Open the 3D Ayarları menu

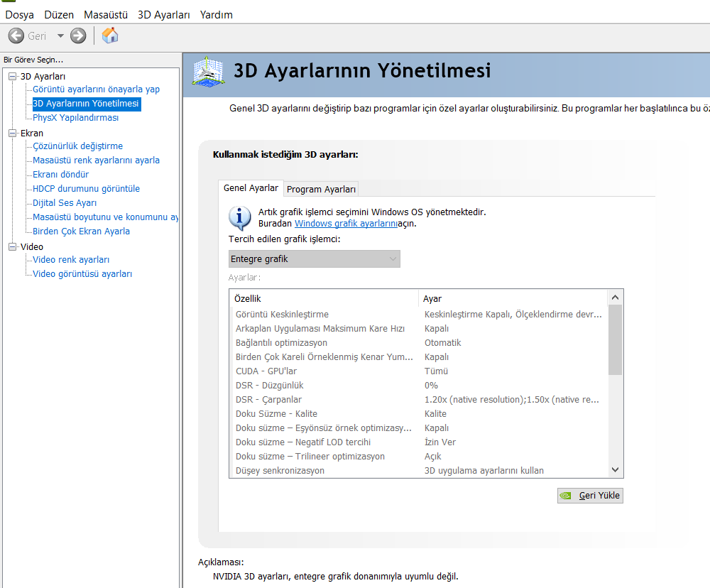click(x=163, y=15)
